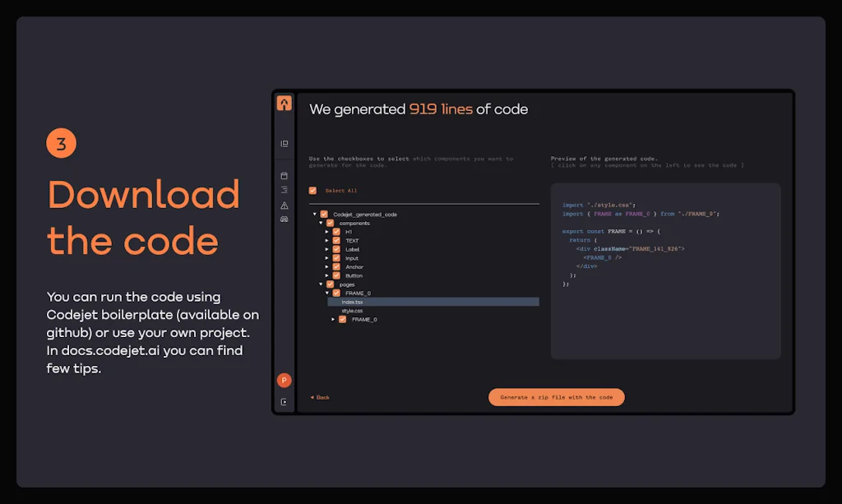Expand the nested FRAME_0 node
This screenshot has width=842, height=504.
click(333, 319)
